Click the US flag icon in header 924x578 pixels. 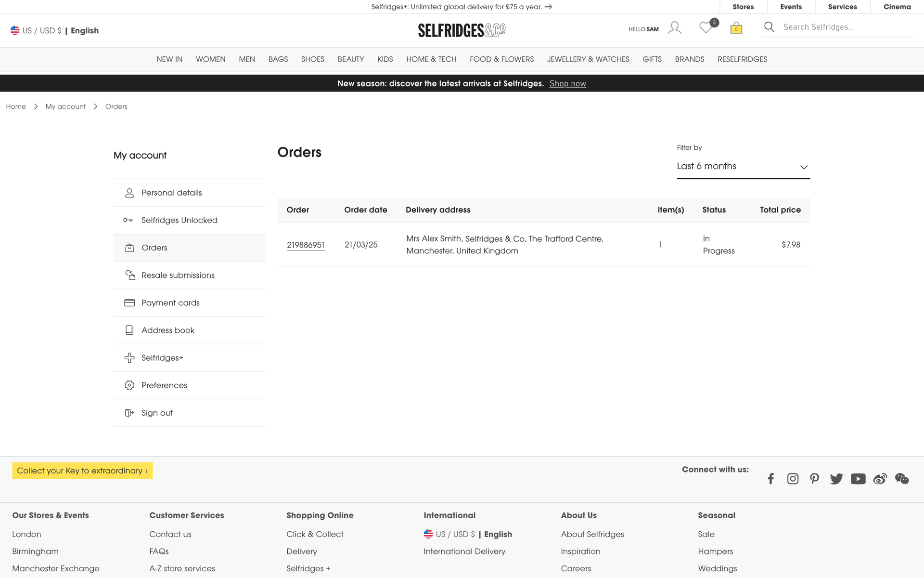(x=15, y=30)
